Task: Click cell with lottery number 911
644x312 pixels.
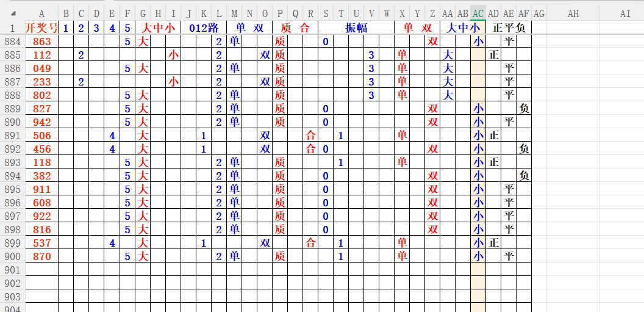Action: (41, 189)
